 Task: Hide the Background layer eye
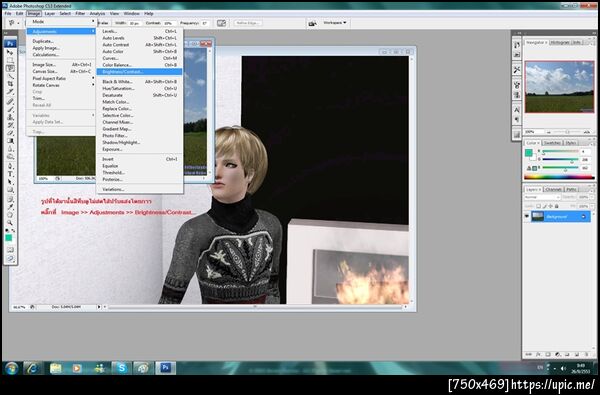coord(527,216)
